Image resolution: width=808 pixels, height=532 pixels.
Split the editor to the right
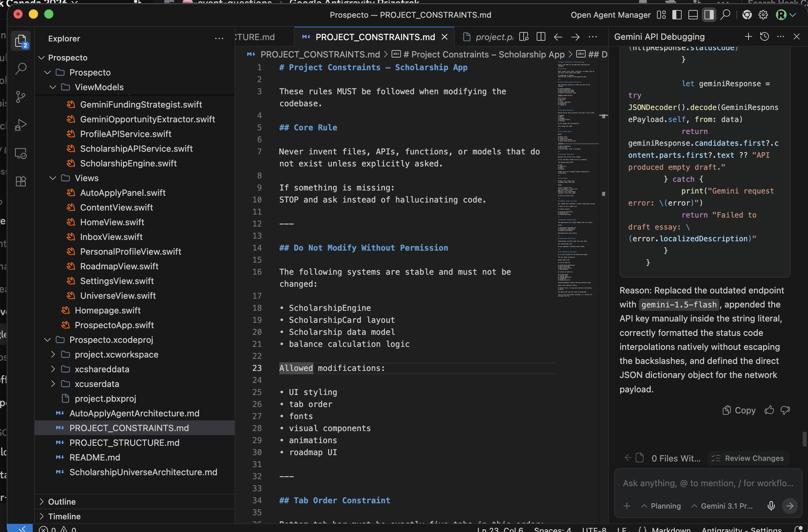pyautogui.click(x=540, y=37)
